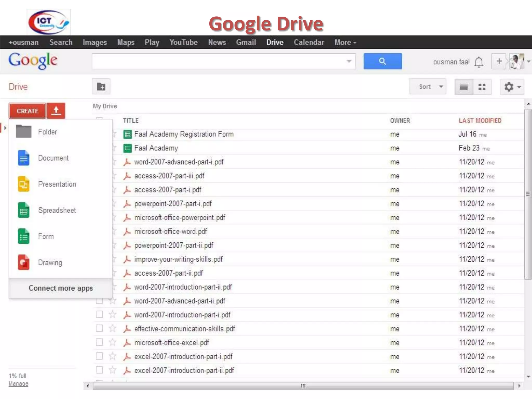Open Calendar in top bar
The width and height of the screenshot is (532, 399).
pyautogui.click(x=309, y=42)
